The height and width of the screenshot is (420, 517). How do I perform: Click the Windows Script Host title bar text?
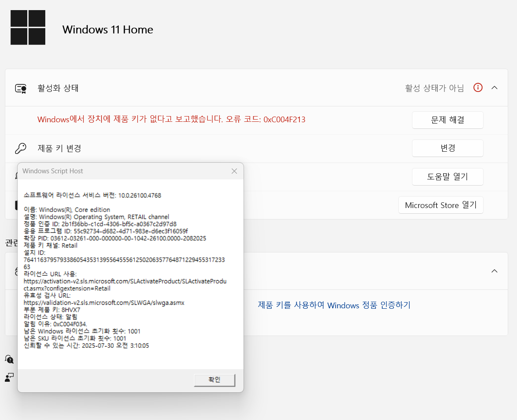point(53,171)
